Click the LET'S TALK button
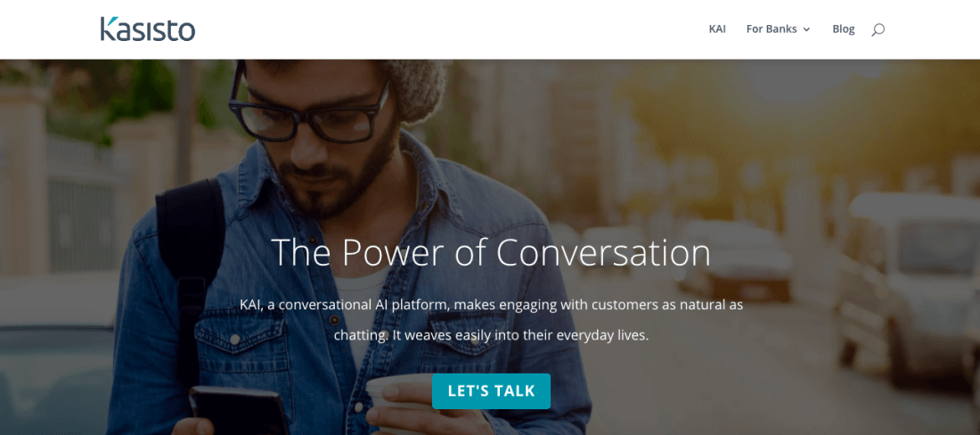Image resolution: width=980 pixels, height=435 pixels. point(491,391)
